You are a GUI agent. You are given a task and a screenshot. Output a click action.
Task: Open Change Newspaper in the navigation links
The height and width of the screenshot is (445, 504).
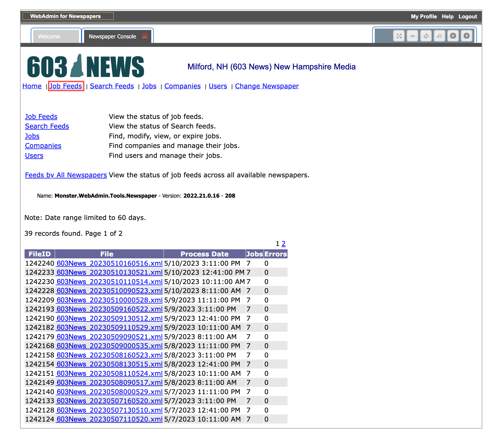coord(267,86)
